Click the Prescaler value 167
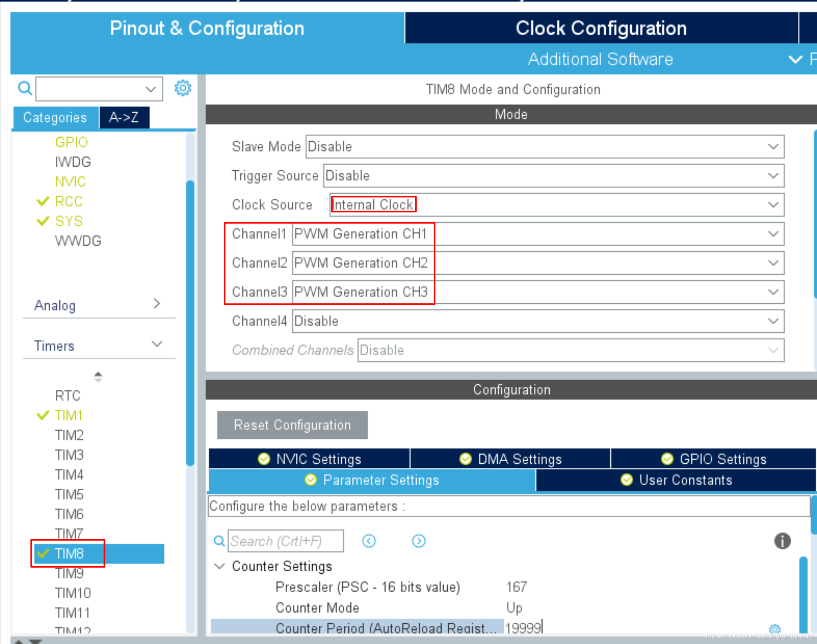This screenshot has height=644, width=817. pyautogui.click(x=516, y=587)
